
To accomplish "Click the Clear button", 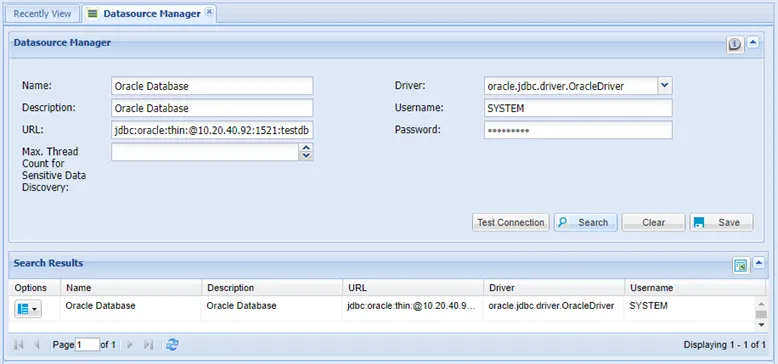I will pyautogui.click(x=653, y=222).
